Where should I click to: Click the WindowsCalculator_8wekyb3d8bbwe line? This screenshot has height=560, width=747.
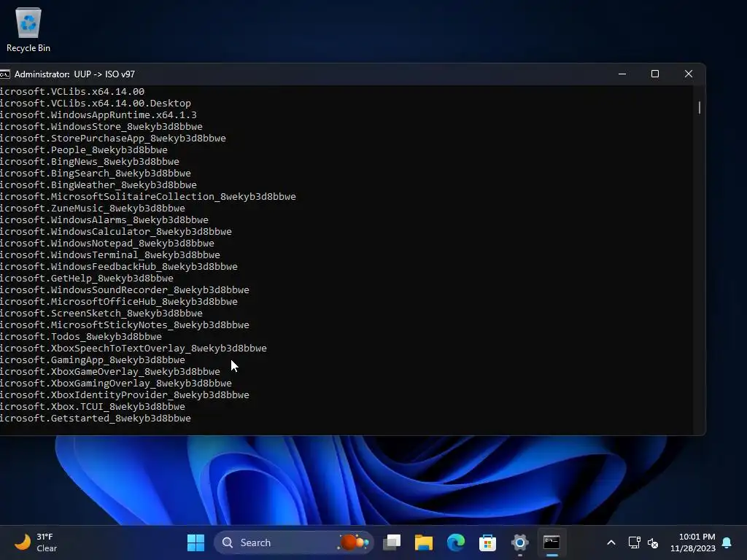tap(116, 231)
